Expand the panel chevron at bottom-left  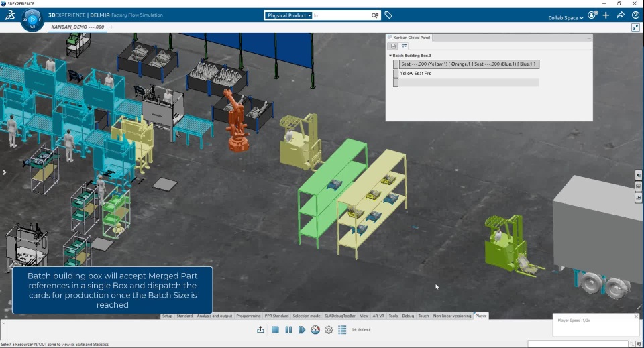(x=3, y=323)
